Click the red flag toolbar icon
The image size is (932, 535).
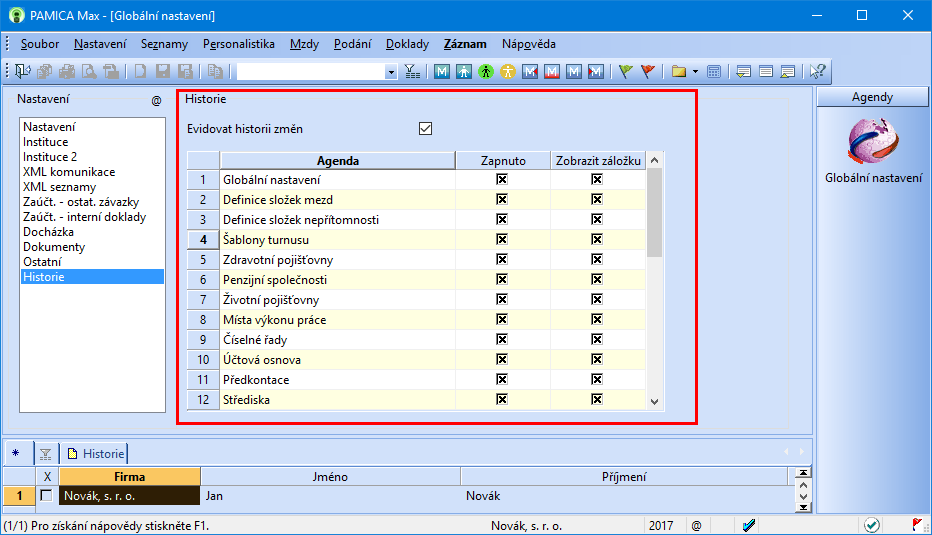tap(648, 71)
